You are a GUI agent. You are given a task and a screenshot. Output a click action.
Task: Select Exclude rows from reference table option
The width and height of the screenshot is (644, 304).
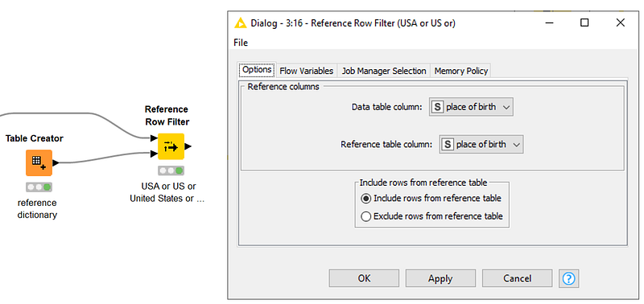coord(431,216)
